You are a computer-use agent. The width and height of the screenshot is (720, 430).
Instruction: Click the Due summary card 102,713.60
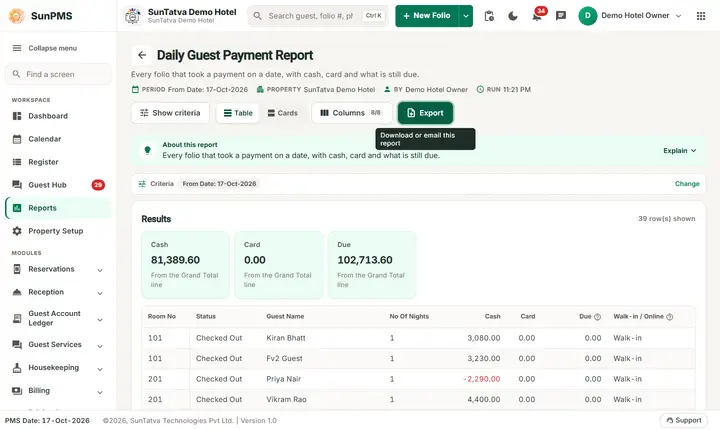point(372,265)
